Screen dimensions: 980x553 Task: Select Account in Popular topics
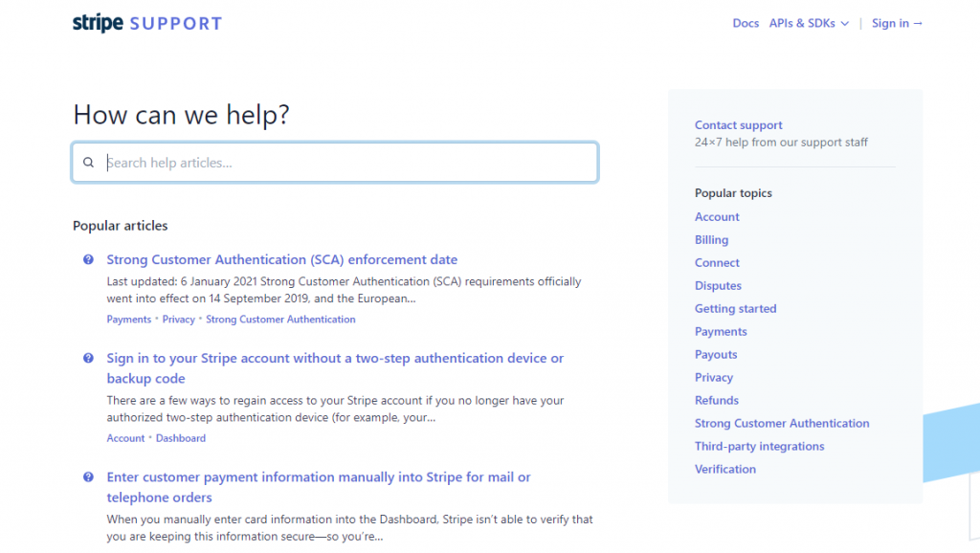(x=717, y=217)
